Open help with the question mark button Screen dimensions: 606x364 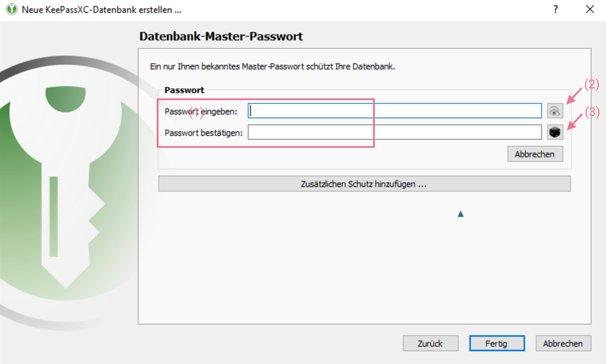tap(555, 9)
